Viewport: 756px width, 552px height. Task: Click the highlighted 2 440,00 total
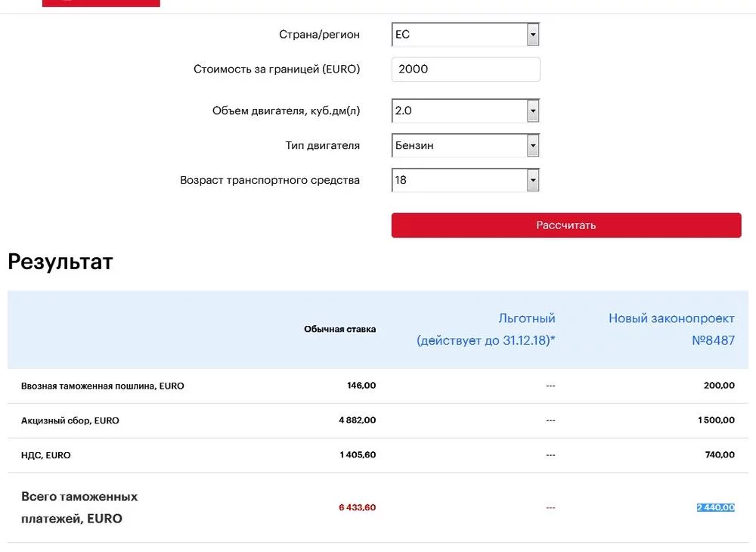pyautogui.click(x=715, y=507)
